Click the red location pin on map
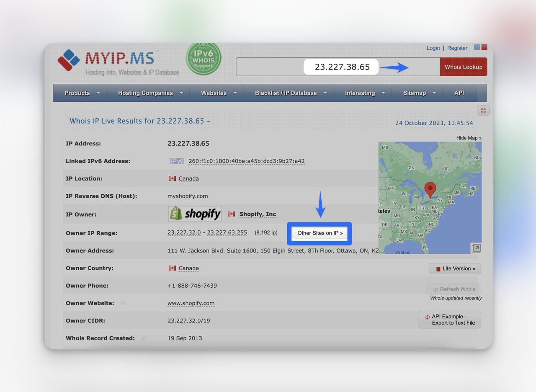536x392 pixels. point(430,190)
